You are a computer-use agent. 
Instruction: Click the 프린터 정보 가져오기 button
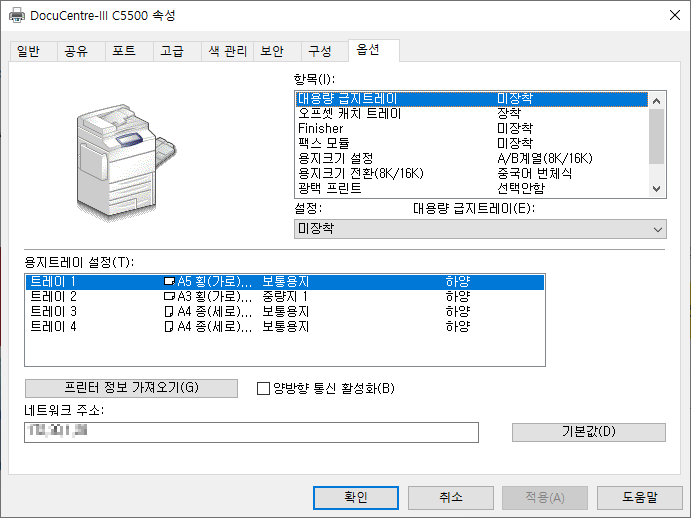131,388
